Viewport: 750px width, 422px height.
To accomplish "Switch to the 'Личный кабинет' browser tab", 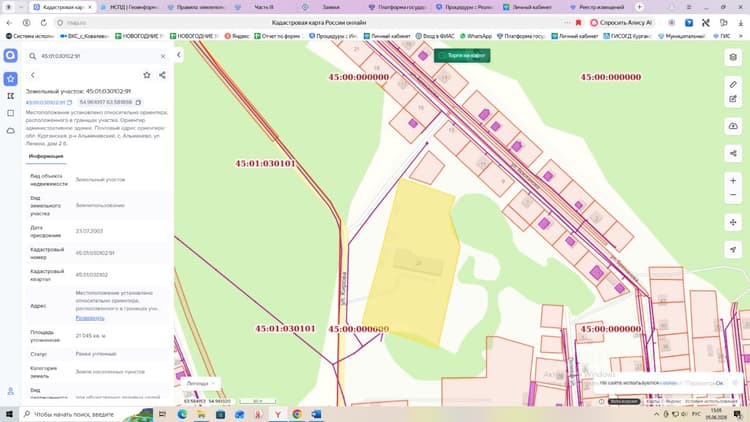I will (x=527, y=7).
